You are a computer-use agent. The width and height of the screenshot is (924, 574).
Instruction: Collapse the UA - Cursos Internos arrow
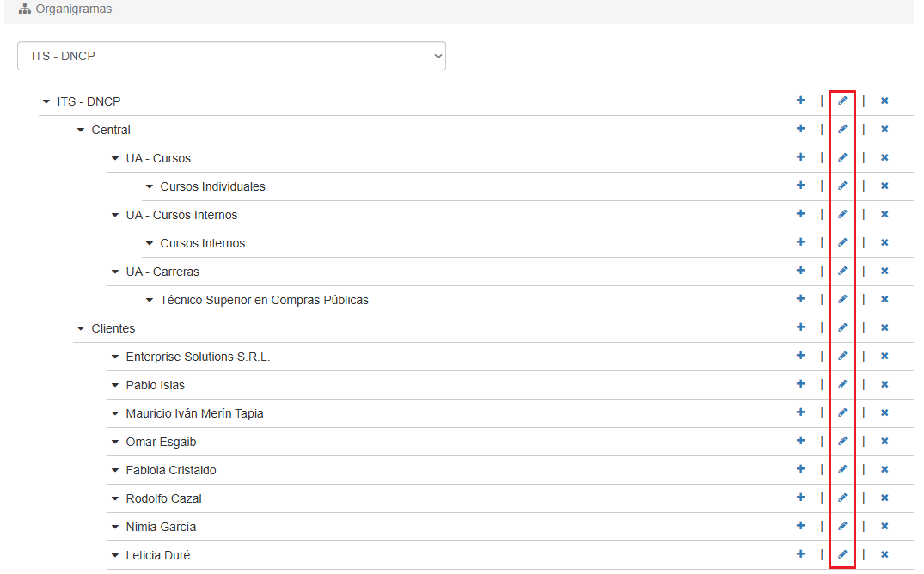point(115,215)
